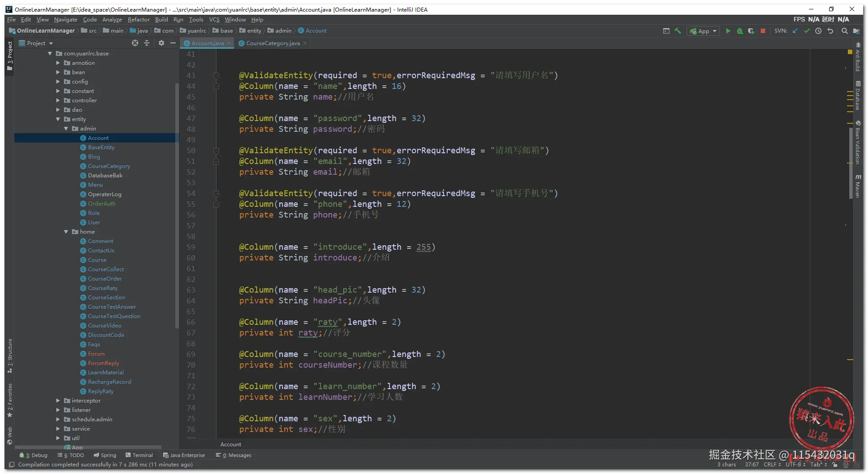Viewport: 868px width, 474px height.
Task: Update project from SVN with the blue arrow
Action: (795, 31)
